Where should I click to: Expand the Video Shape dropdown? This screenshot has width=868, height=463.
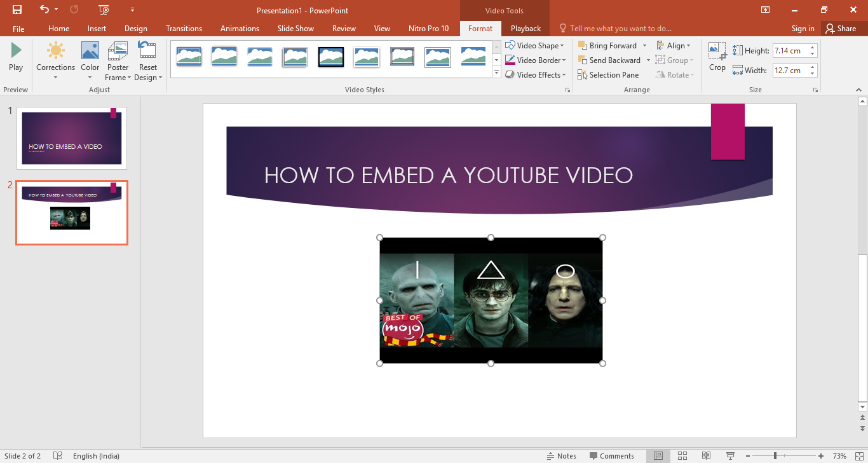click(535, 46)
